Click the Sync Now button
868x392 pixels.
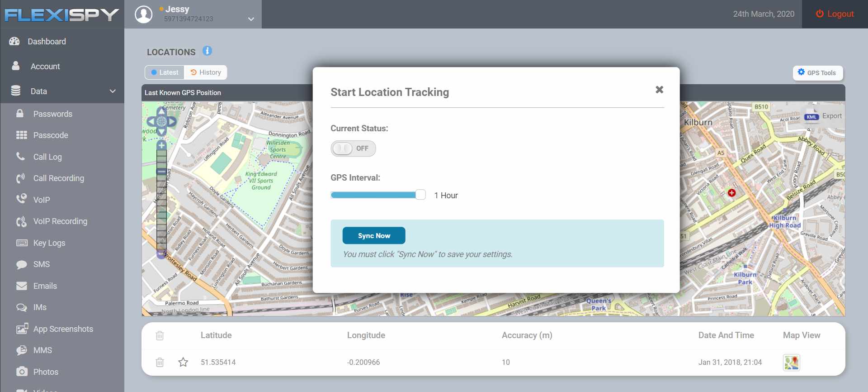pyautogui.click(x=374, y=235)
